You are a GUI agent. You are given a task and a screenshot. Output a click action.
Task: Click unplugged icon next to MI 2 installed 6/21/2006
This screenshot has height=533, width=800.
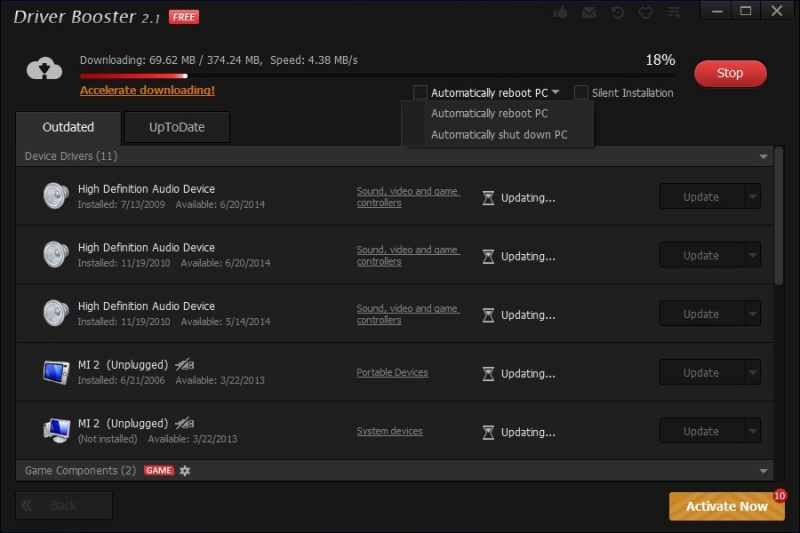click(x=185, y=365)
